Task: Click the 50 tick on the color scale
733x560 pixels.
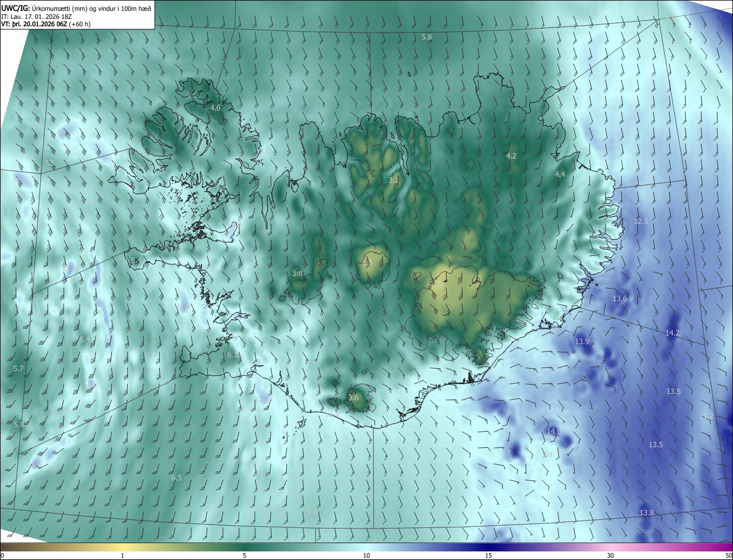Action: [x=728, y=555]
